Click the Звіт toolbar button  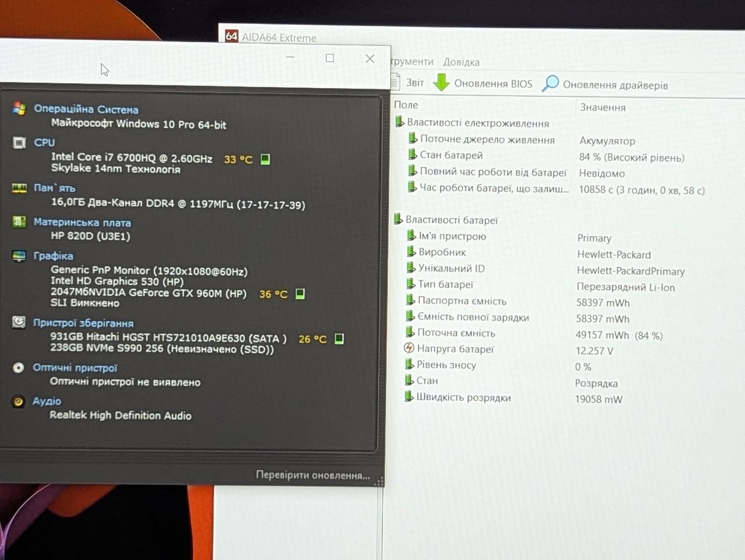tap(407, 83)
